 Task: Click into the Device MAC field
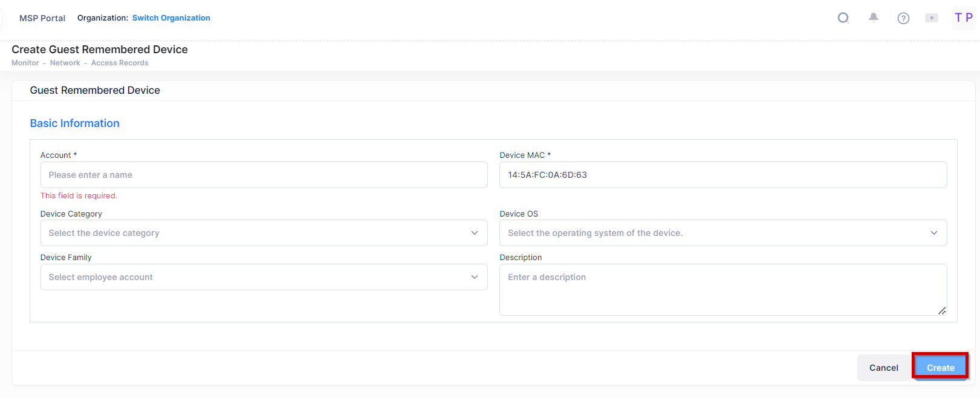722,175
